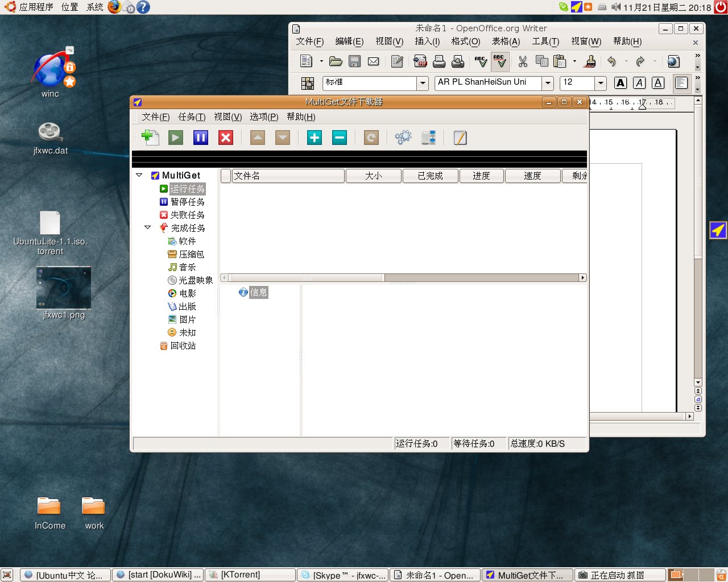Toggle AutoSpellcheck ABC button in Writer

[500, 61]
